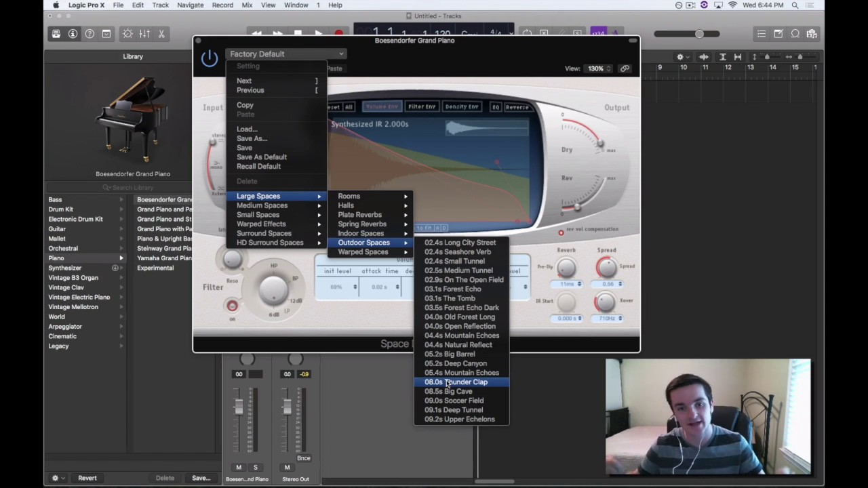
Task: Open the Factory Default preset dropdown
Action: click(x=286, y=54)
